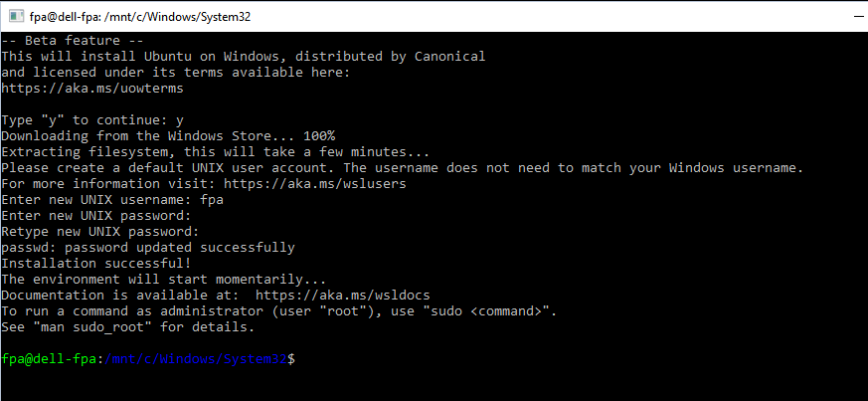Click the "Retype new UNIX password:" line
The width and height of the screenshot is (868, 401).
(x=99, y=231)
